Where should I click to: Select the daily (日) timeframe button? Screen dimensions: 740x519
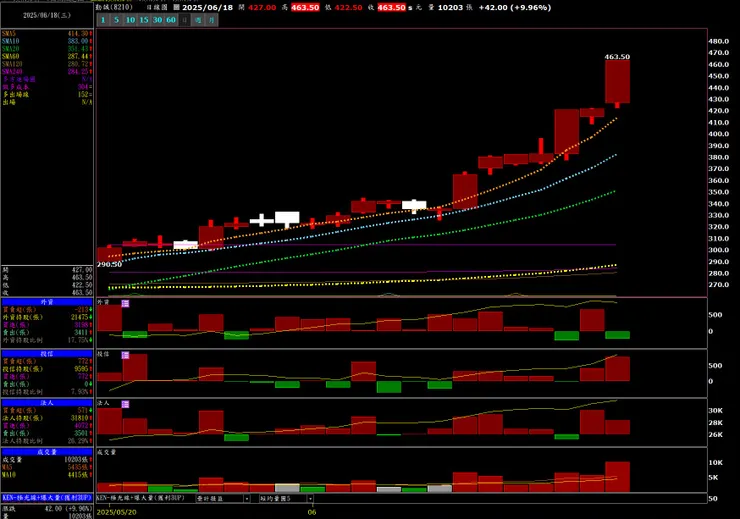tap(185, 20)
